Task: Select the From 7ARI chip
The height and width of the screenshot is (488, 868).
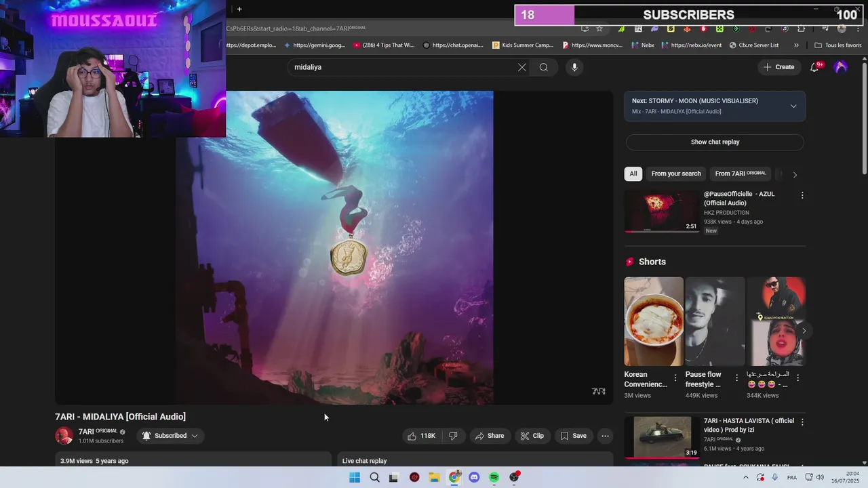Action: pyautogui.click(x=740, y=174)
